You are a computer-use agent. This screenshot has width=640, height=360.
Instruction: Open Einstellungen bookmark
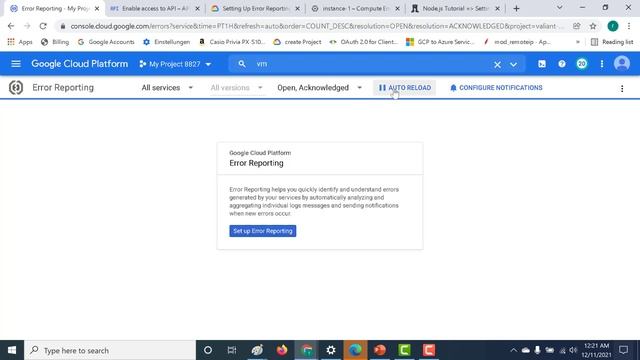tap(167, 42)
